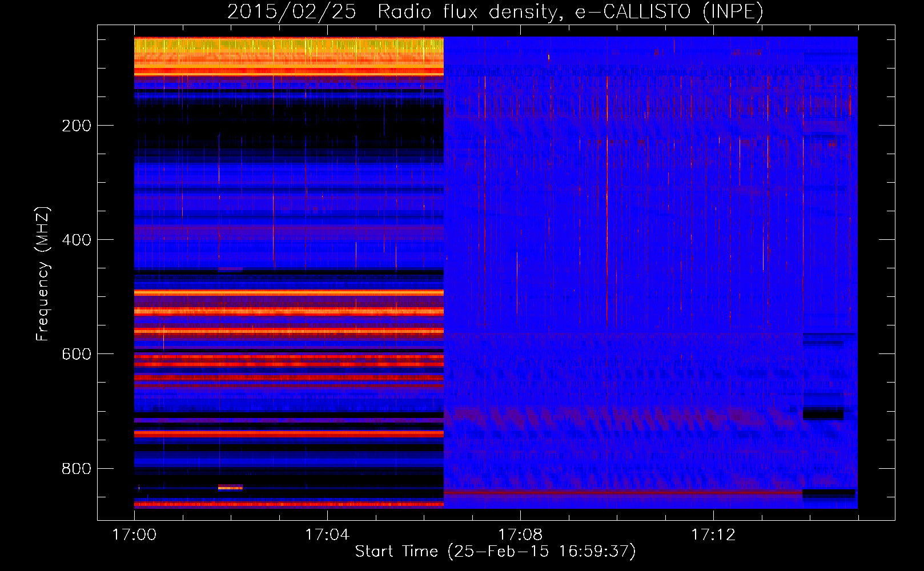Viewport: 924px width, 571px height.
Task: Click the 600 frequency tick label
Action: pos(77,354)
